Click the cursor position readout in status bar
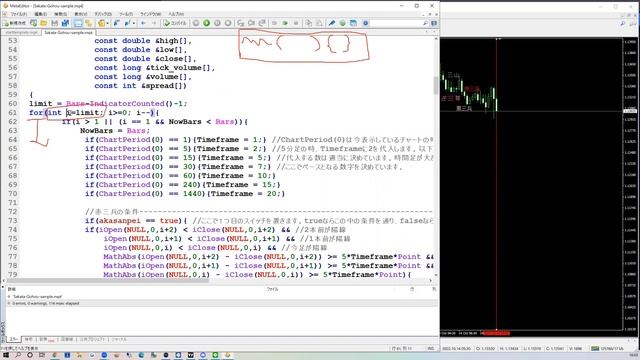 402,349
